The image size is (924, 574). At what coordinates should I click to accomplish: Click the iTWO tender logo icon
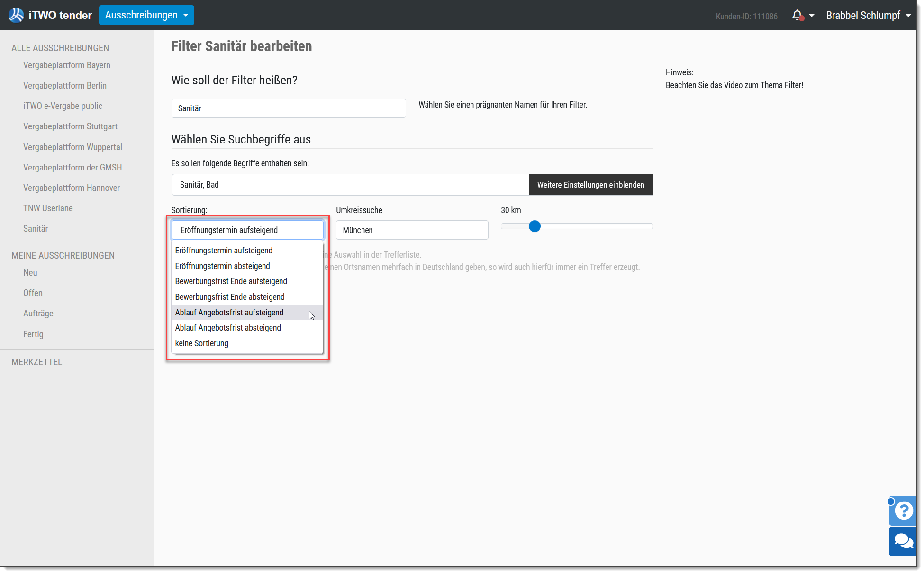click(x=16, y=15)
